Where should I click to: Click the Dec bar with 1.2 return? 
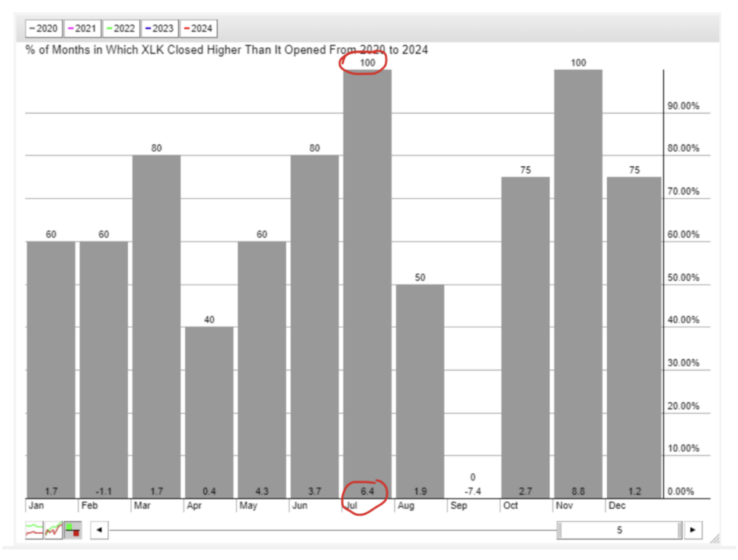click(634, 337)
